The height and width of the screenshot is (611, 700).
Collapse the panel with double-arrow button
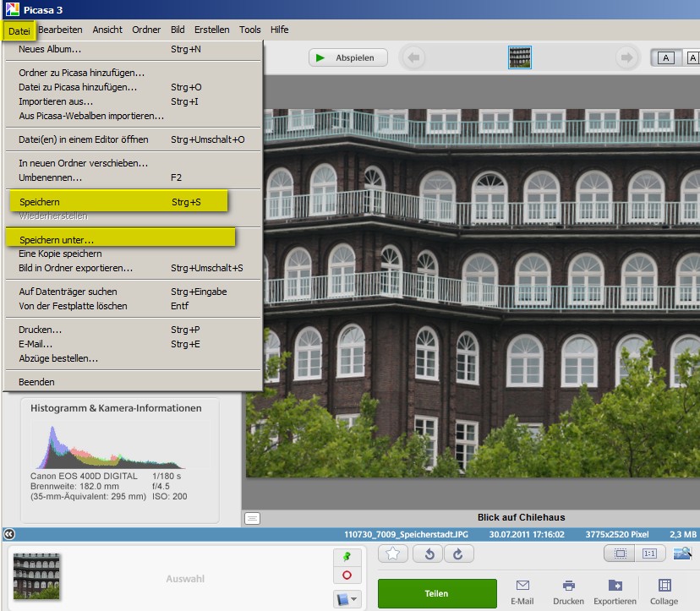[x=8, y=534]
